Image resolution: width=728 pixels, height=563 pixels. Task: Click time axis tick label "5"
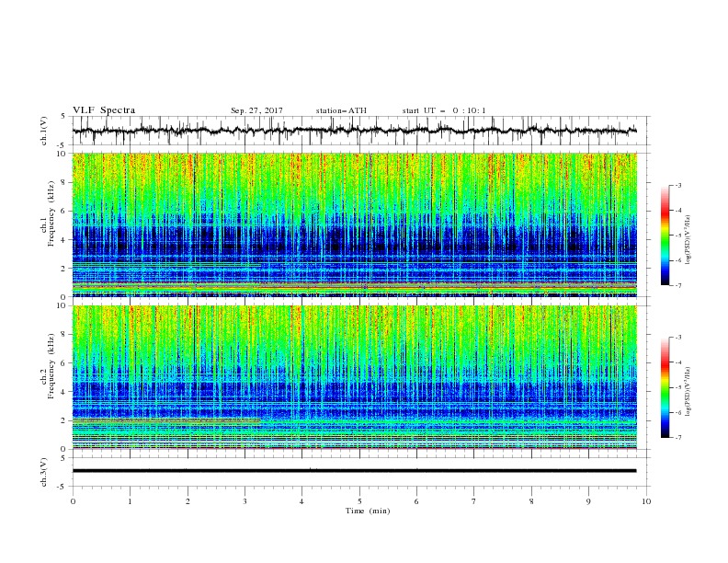359,501
